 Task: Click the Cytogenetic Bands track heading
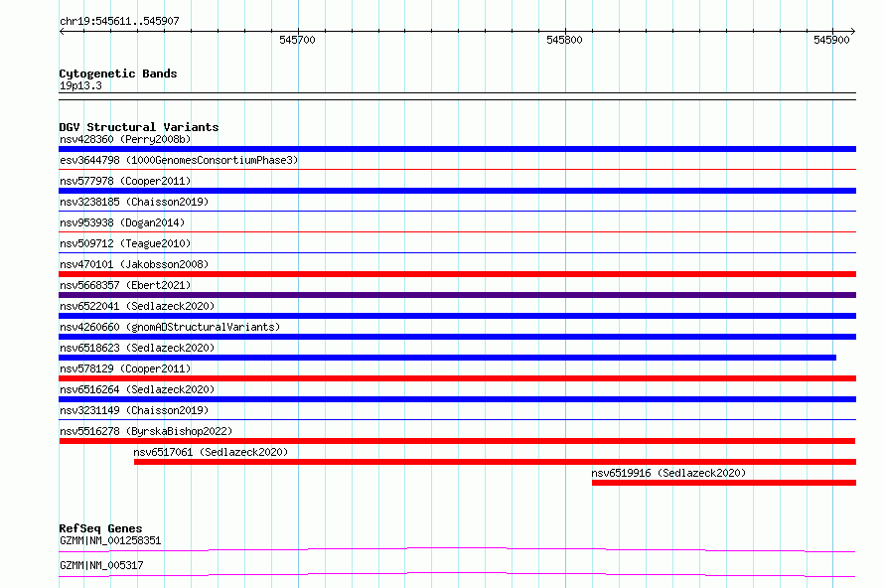click(118, 73)
